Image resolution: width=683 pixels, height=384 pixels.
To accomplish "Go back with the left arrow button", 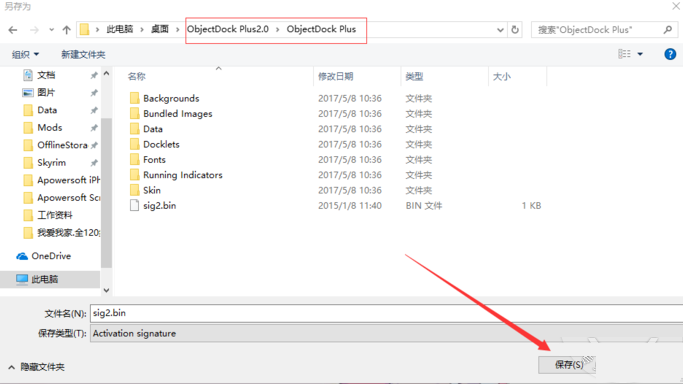I will click(13, 30).
